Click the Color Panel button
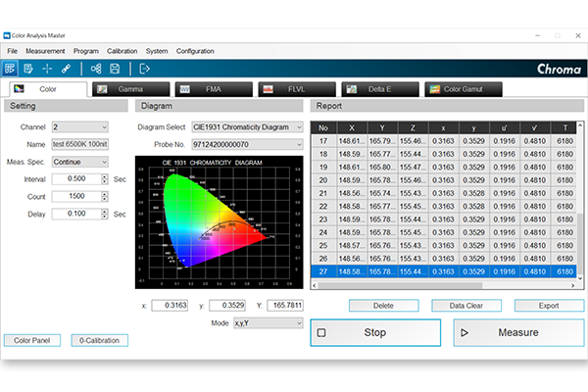This screenshot has height=392, width=588. click(x=32, y=340)
